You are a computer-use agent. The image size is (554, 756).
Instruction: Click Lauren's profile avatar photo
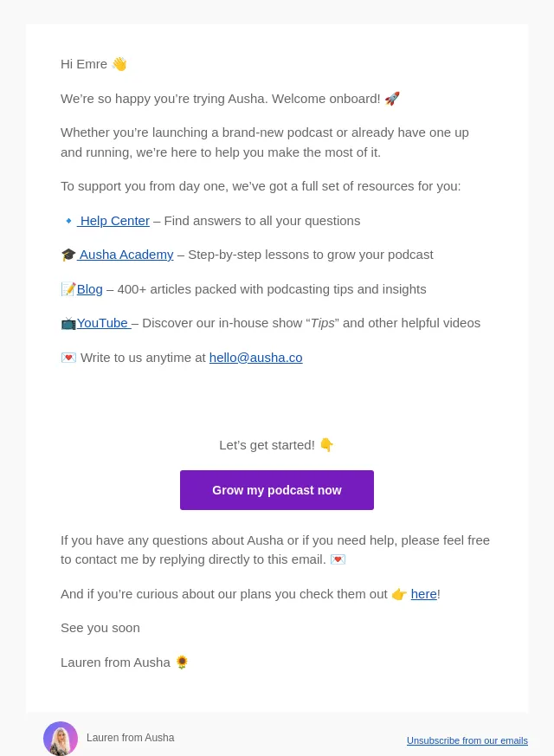click(61, 738)
